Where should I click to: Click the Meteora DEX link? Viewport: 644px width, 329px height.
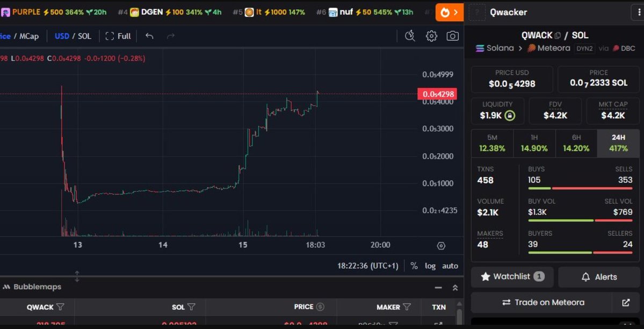(x=549, y=48)
